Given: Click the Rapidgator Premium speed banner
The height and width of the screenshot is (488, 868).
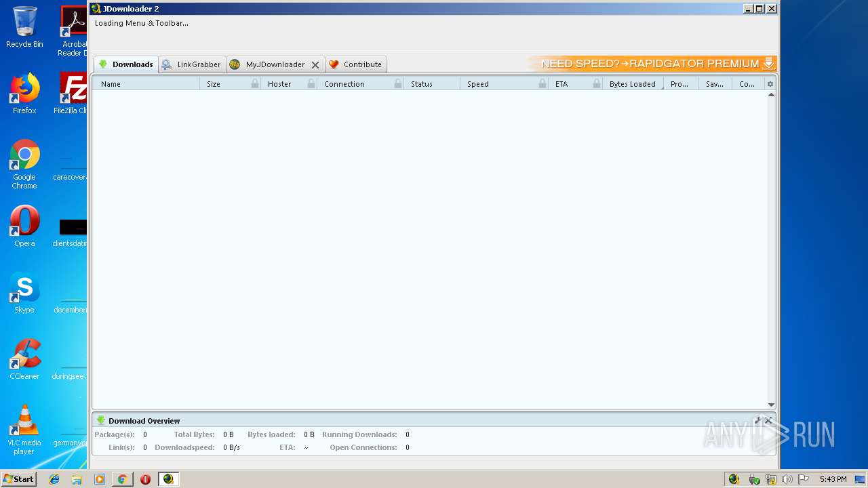Looking at the screenshot, I should point(652,63).
